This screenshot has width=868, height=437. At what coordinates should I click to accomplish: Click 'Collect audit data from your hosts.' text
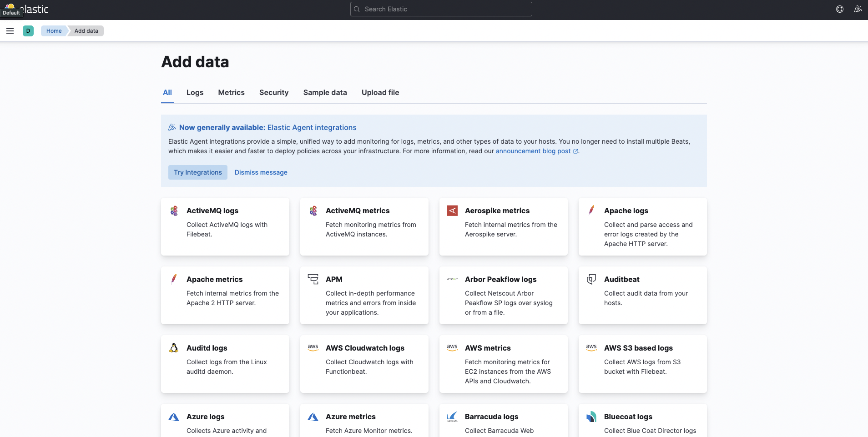[x=646, y=298]
